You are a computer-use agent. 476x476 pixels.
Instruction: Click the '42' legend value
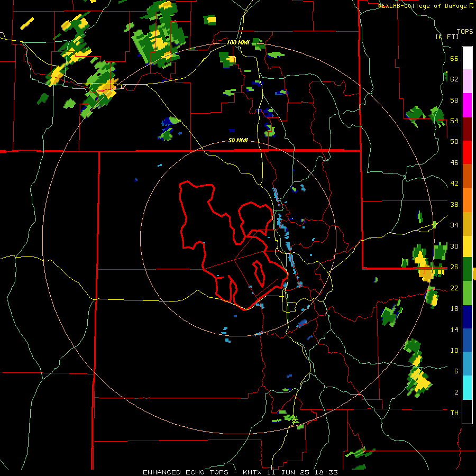point(454,184)
